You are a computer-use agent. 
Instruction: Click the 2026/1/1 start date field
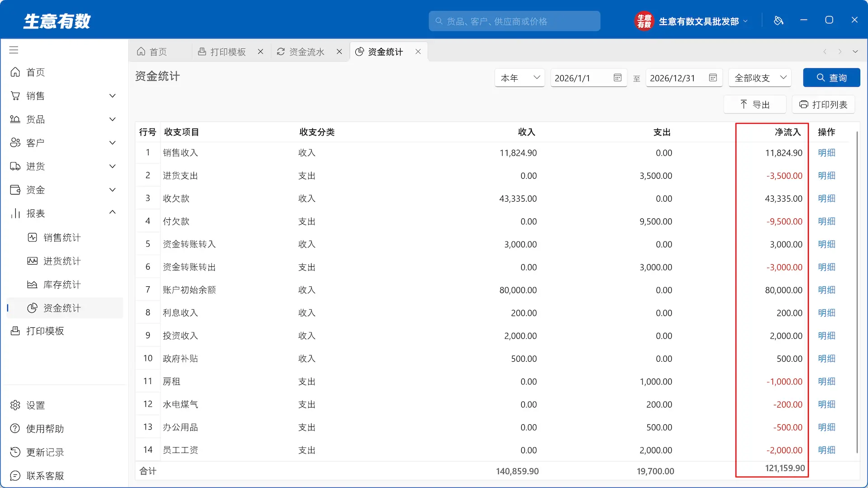tap(588, 78)
